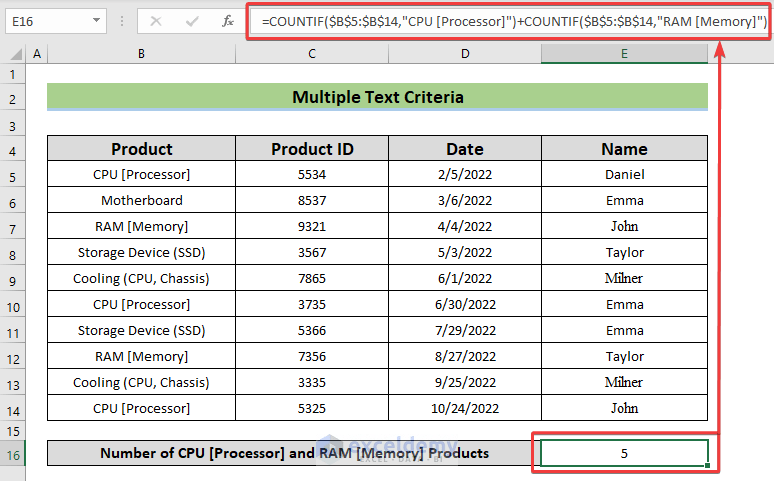Viewport: 774px width, 481px height.
Task: Select CPU [Processor] cell in row 14
Action: tap(142, 408)
